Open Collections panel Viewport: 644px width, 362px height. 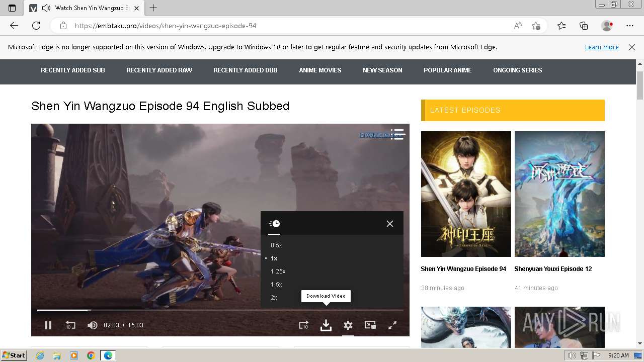[x=584, y=26]
